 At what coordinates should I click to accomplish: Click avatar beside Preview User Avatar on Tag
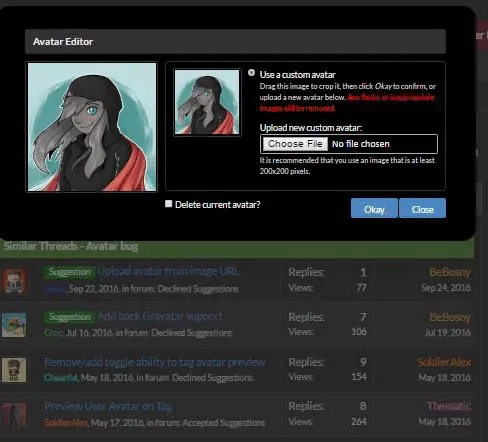pos(14,415)
